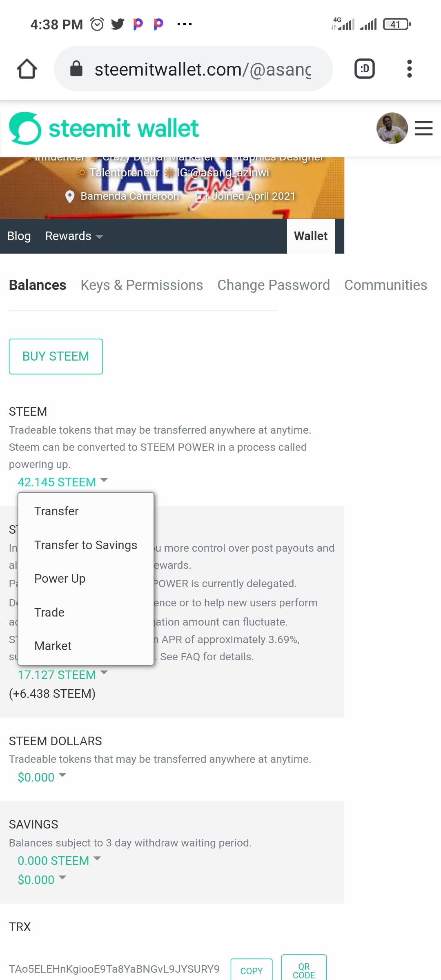
Task: Open the Steem Dollars $0.000 dropdown
Action: pyautogui.click(x=42, y=777)
